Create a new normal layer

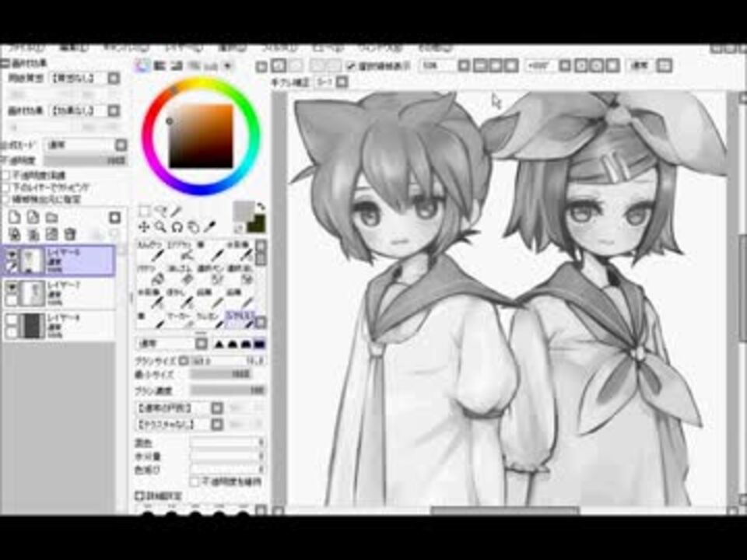pyautogui.click(x=15, y=218)
